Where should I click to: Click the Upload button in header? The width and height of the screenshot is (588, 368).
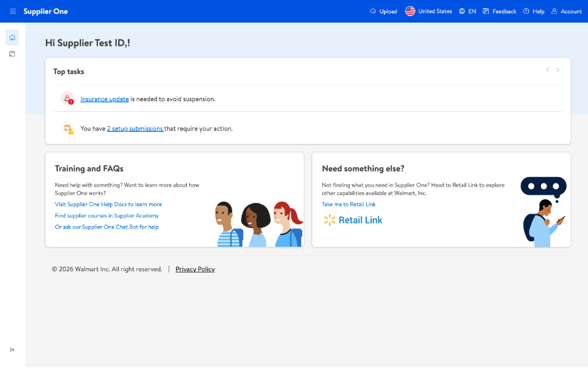click(383, 11)
